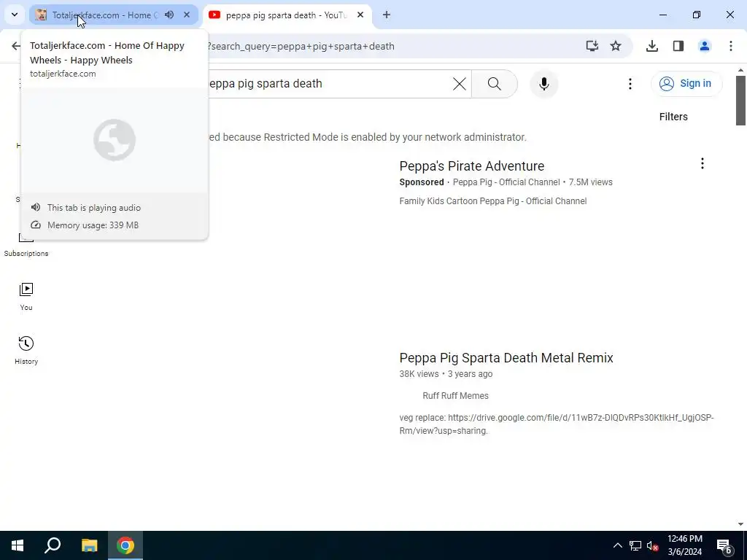
Task: Open Peppa Pig Sparta Death Metal Remix
Action: point(506,357)
